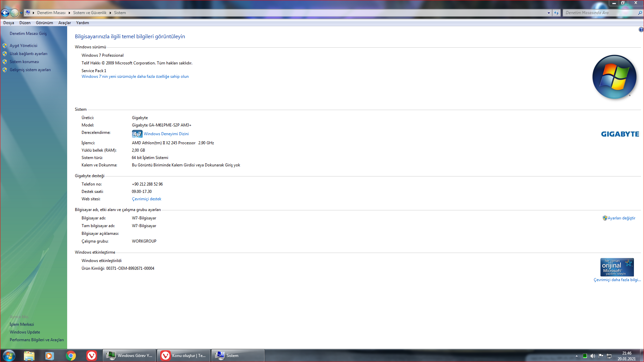Screen dimensions: 644x362
Task: Open the Düzen menu
Action: [25, 23]
